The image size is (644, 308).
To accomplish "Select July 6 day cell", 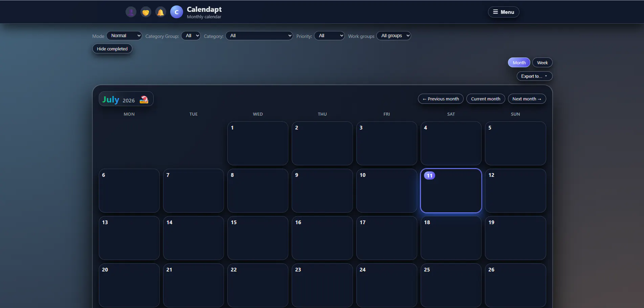I will click(x=129, y=191).
